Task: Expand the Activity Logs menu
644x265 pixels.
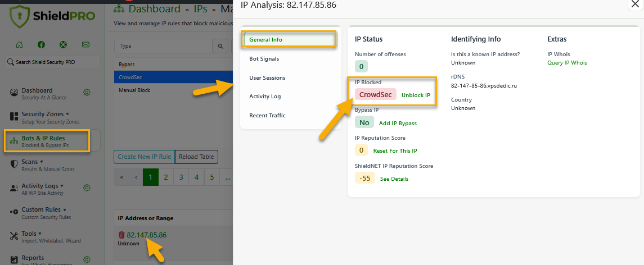Action: point(62,186)
